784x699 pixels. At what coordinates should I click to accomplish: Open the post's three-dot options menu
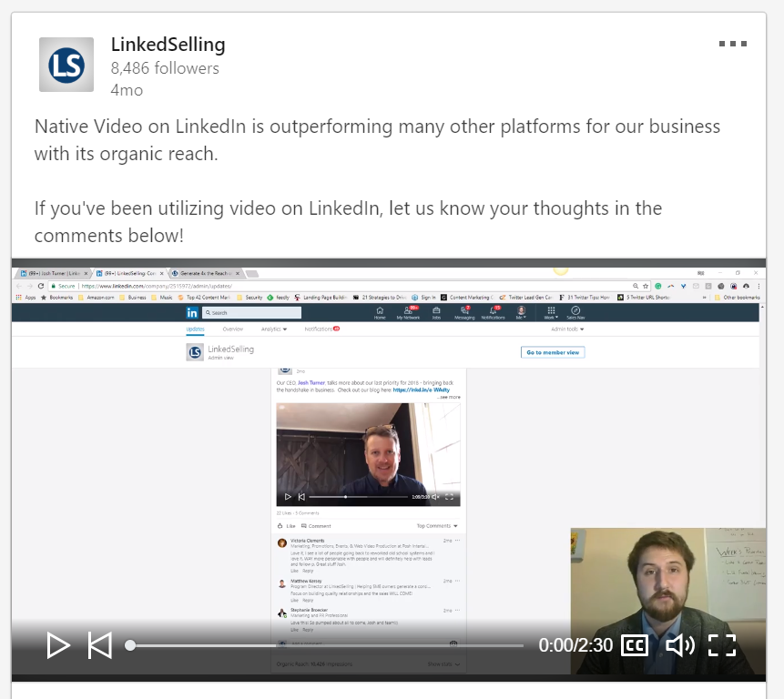click(x=732, y=44)
